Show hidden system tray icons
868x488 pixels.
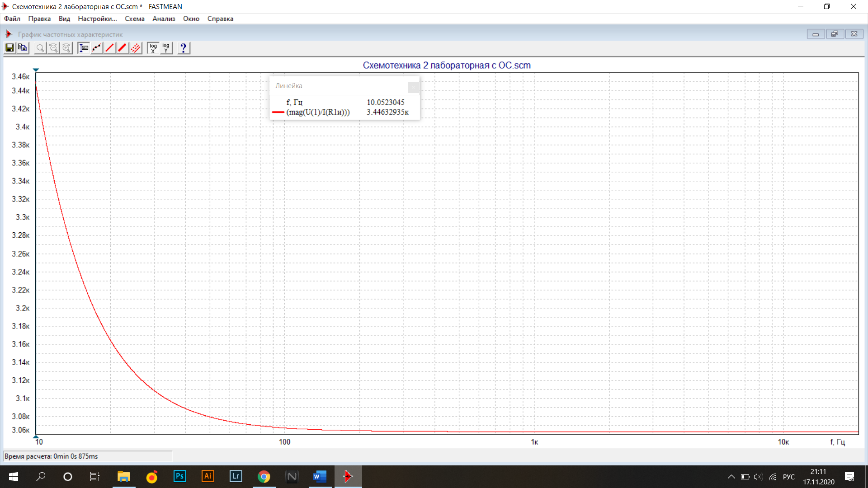click(x=731, y=477)
